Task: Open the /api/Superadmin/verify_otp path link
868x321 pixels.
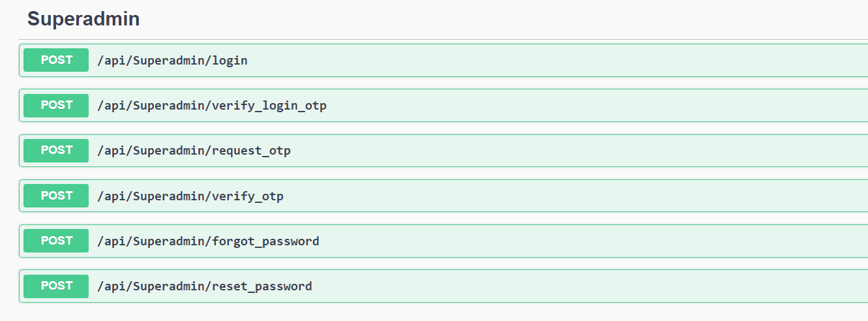Action: pos(190,196)
